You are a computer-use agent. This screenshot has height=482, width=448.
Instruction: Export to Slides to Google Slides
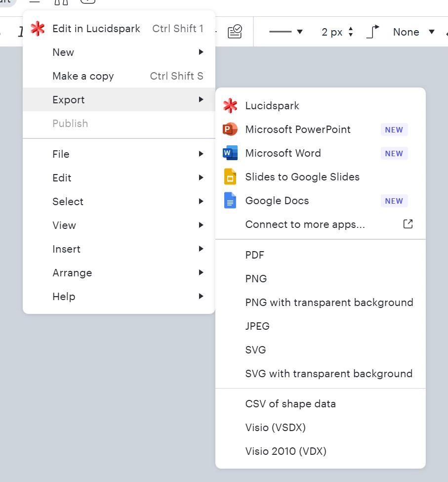pyautogui.click(x=320, y=177)
